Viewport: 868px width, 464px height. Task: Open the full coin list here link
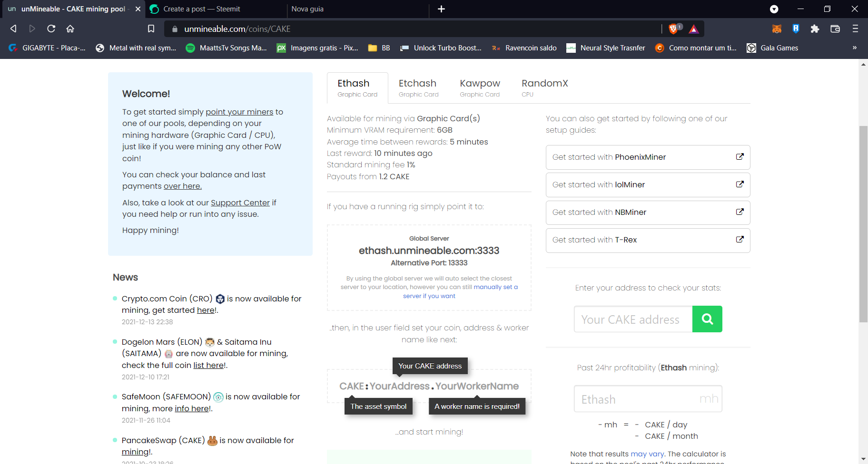click(208, 365)
